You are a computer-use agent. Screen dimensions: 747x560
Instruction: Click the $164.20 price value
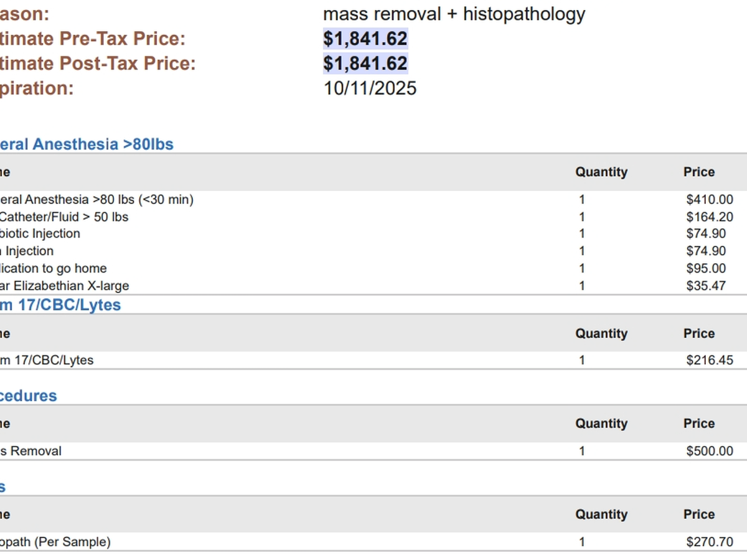tap(710, 217)
